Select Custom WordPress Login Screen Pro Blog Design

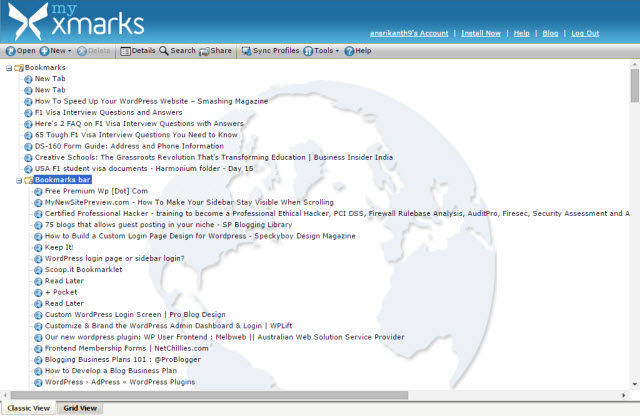point(135,315)
